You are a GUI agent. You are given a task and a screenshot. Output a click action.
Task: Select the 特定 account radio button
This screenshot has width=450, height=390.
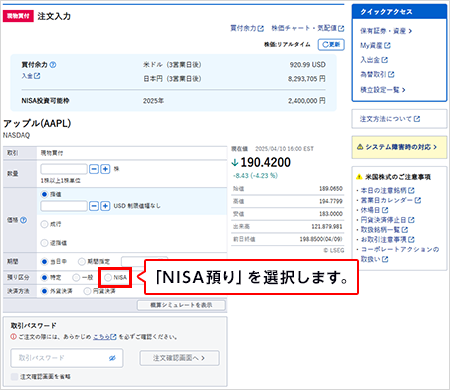tap(44, 277)
